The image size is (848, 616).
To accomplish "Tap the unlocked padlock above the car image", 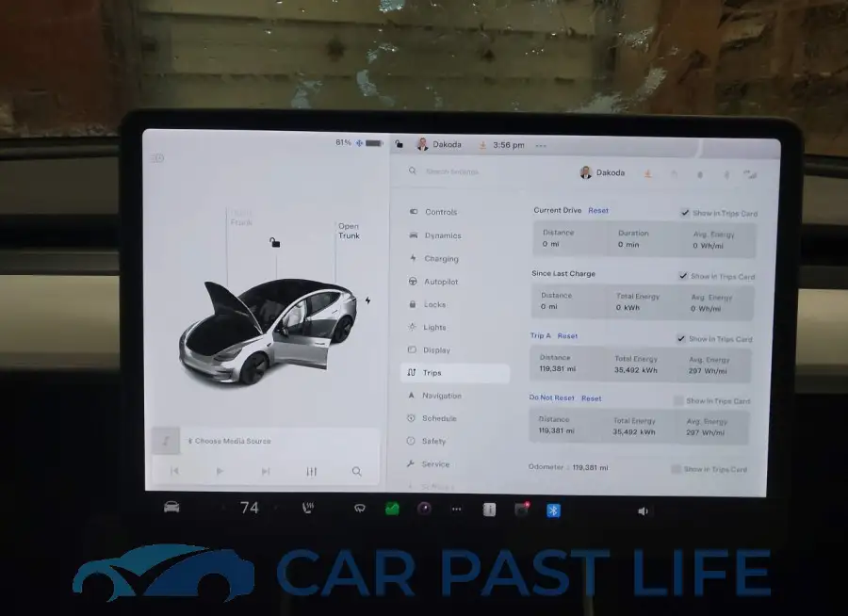I will click(275, 242).
